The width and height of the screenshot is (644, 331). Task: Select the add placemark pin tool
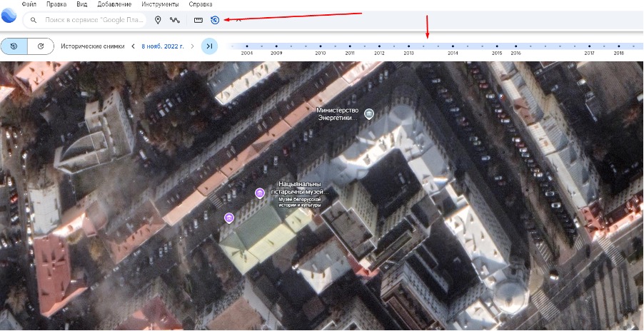[158, 20]
